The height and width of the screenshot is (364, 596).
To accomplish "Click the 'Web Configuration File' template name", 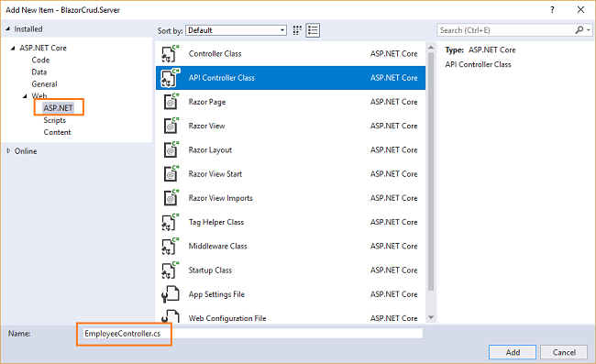I will [x=227, y=318].
